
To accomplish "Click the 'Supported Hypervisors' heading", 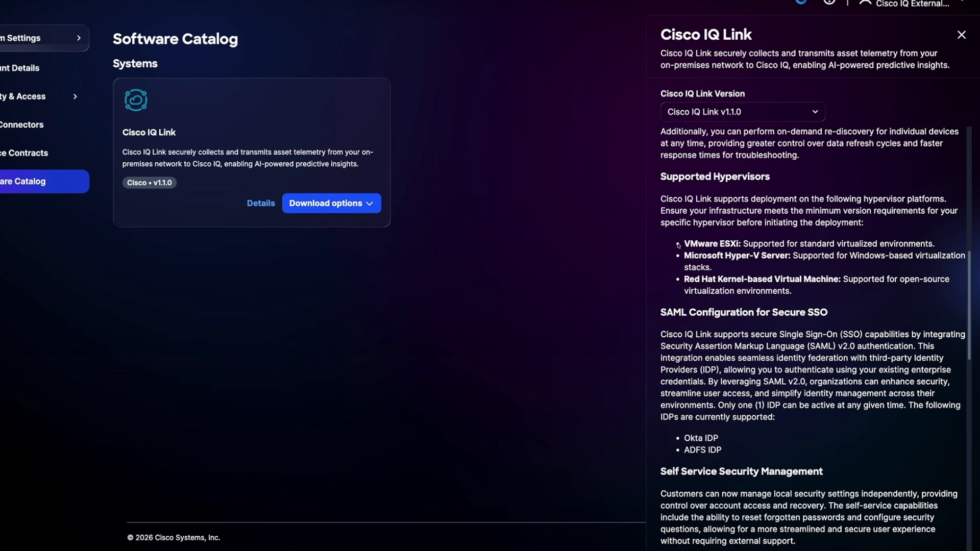I will click(715, 177).
